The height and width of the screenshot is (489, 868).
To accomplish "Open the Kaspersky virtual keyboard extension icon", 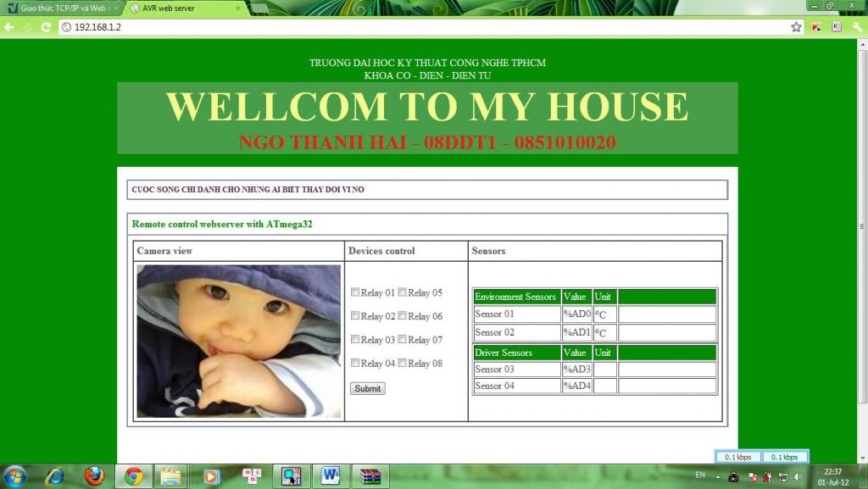I will (x=837, y=26).
